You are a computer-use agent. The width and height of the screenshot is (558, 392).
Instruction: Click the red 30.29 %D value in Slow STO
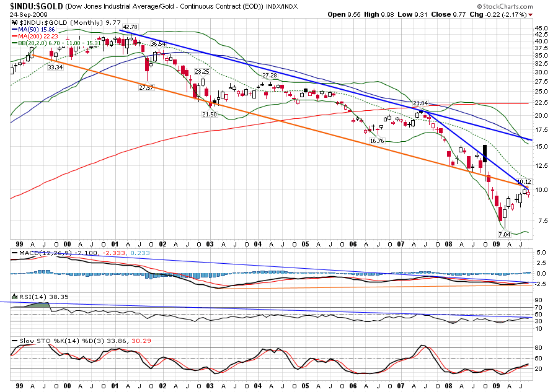click(x=141, y=341)
